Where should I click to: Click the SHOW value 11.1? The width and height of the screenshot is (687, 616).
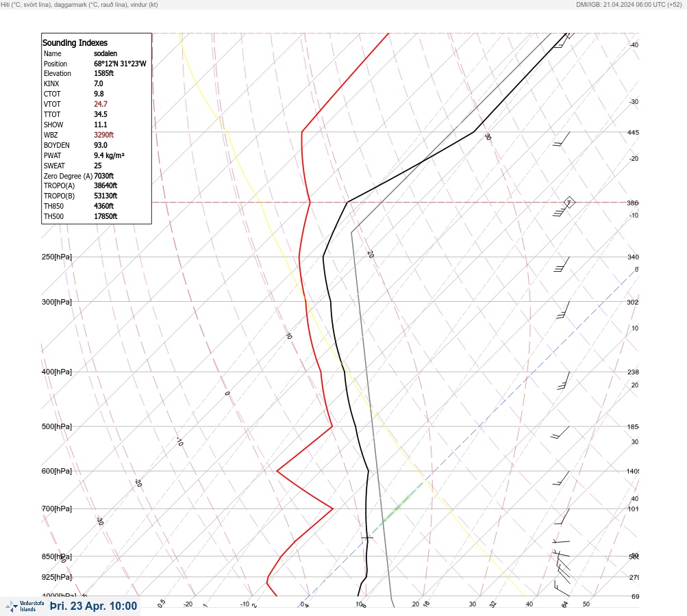[100, 125]
